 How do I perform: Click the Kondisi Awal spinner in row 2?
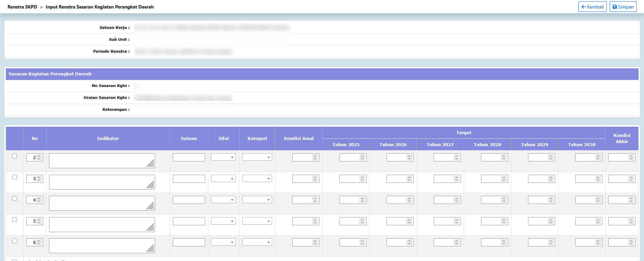(306, 157)
